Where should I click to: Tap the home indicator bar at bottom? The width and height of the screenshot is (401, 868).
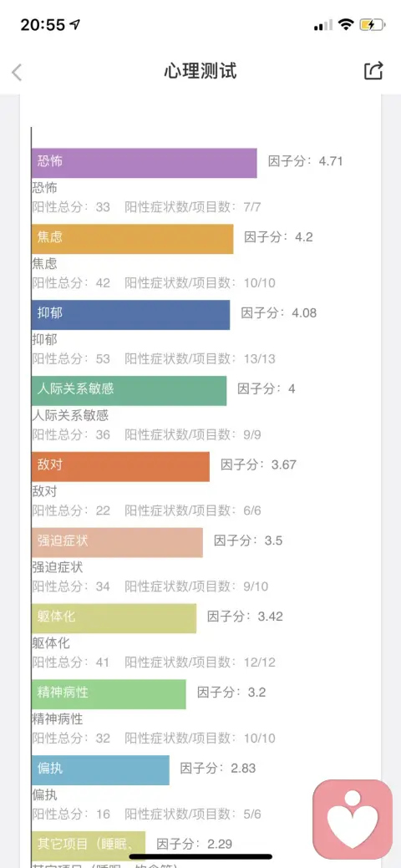[200, 855]
